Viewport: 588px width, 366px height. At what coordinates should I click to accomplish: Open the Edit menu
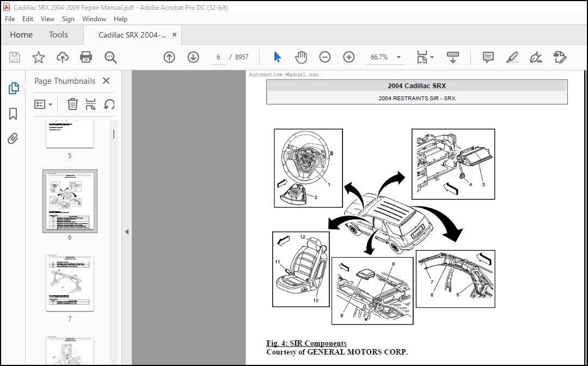28,19
